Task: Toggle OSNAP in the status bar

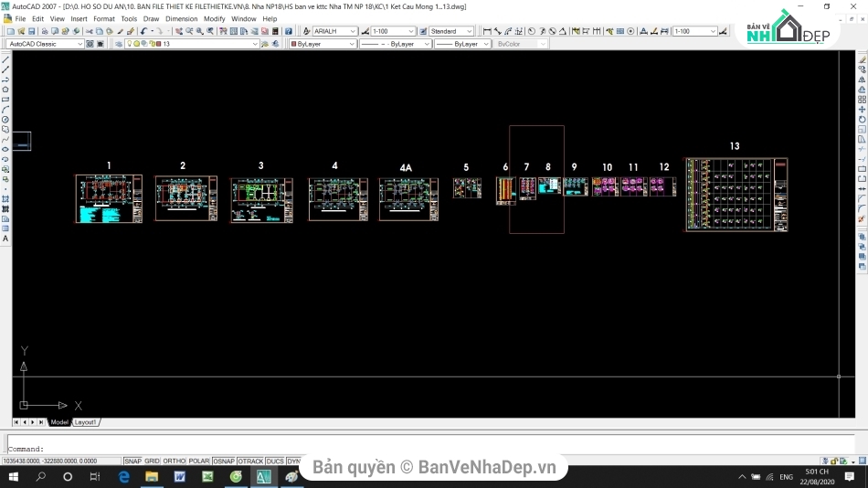Action: [x=223, y=461]
